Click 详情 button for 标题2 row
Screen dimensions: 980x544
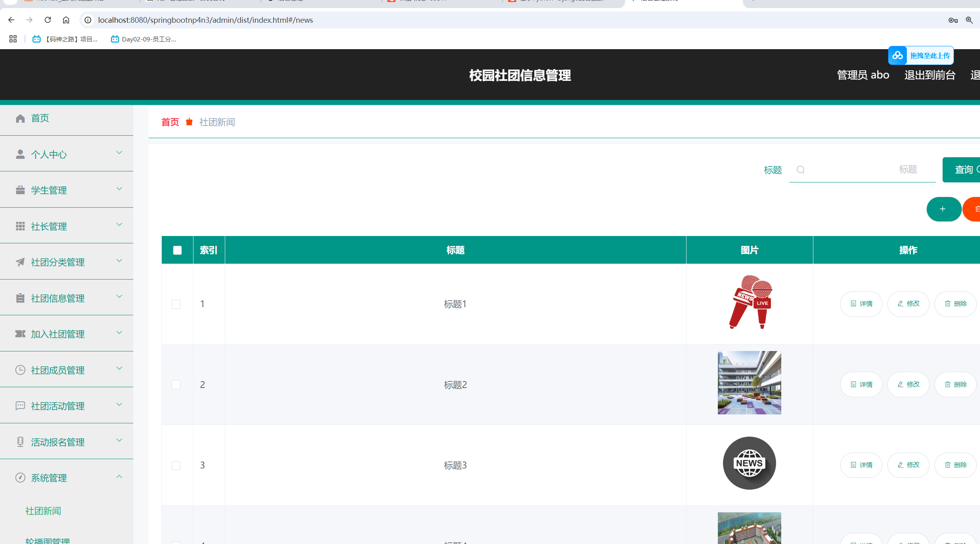861,384
